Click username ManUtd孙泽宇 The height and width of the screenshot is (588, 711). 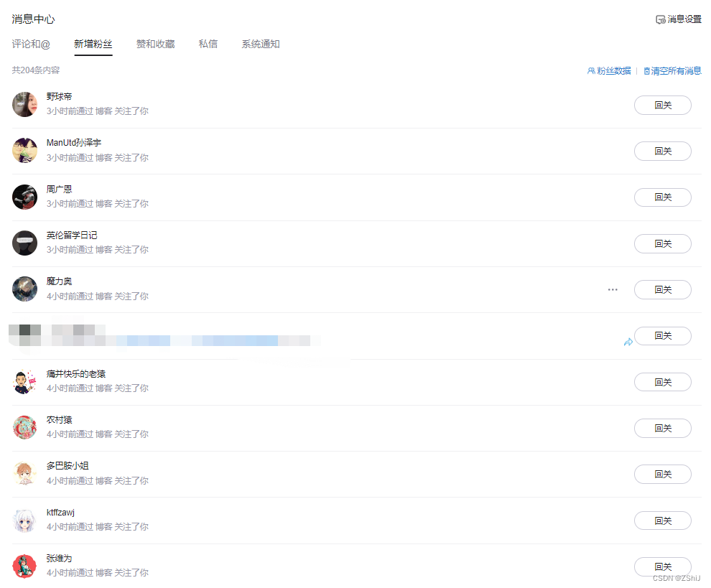(73, 143)
